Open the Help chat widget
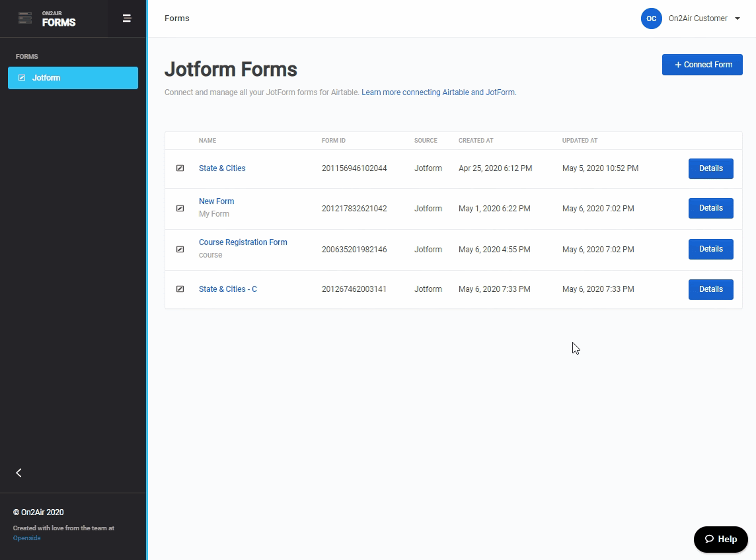The width and height of the screenshot is (756, 560). [x=720, y=539]
